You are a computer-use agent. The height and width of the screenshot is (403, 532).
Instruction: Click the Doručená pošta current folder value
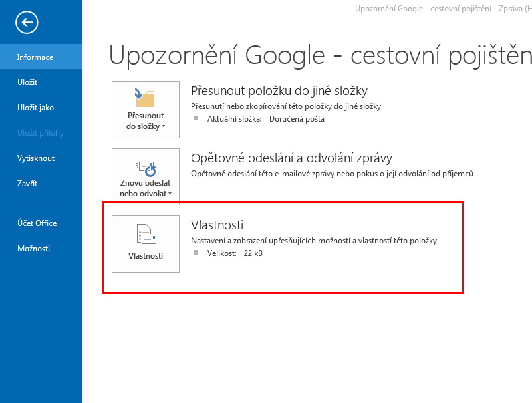click(297, 119)
